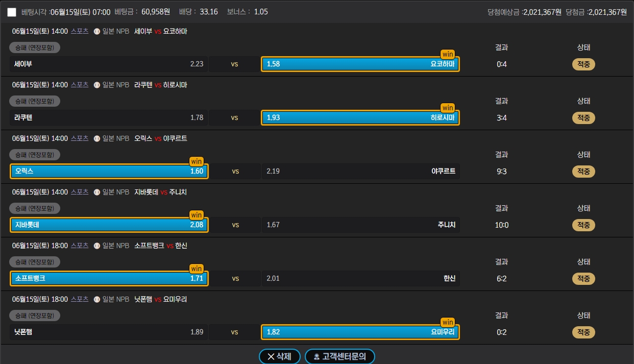Click the baseball icon for 지바롯데 vs 주니치
The width and height of the screenshot is (634, 364).
pyautogui.click(x=97, y=192)
